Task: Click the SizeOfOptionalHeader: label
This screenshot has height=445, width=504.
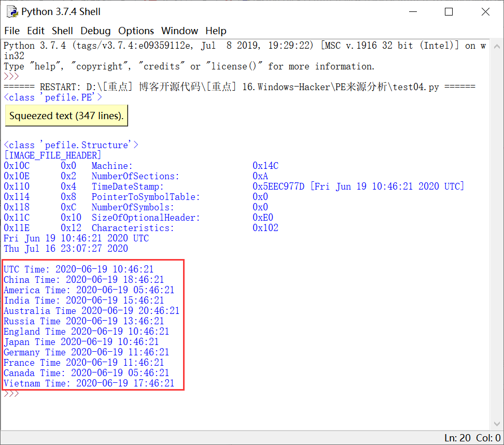Action: (x=146, y=218)
